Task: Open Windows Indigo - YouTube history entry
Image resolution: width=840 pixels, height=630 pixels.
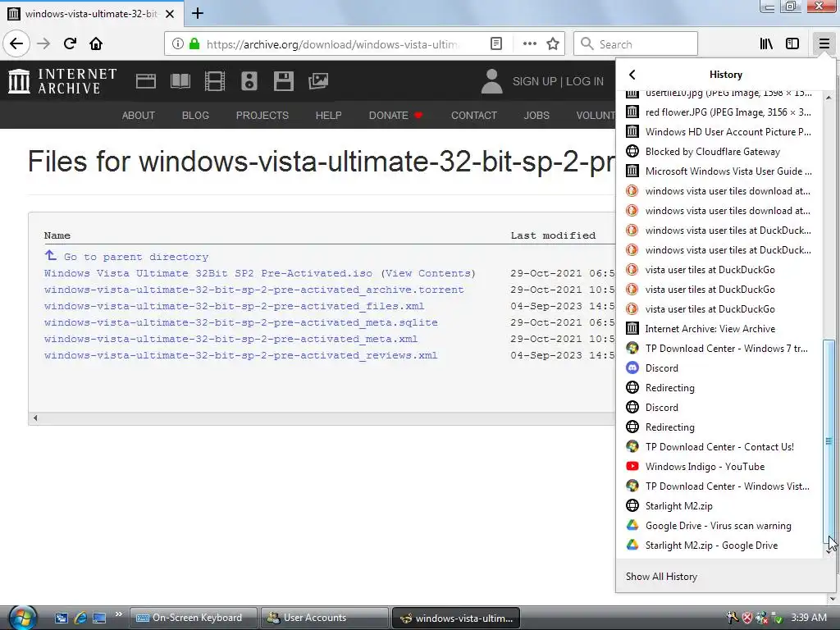Action: point(719,467)
